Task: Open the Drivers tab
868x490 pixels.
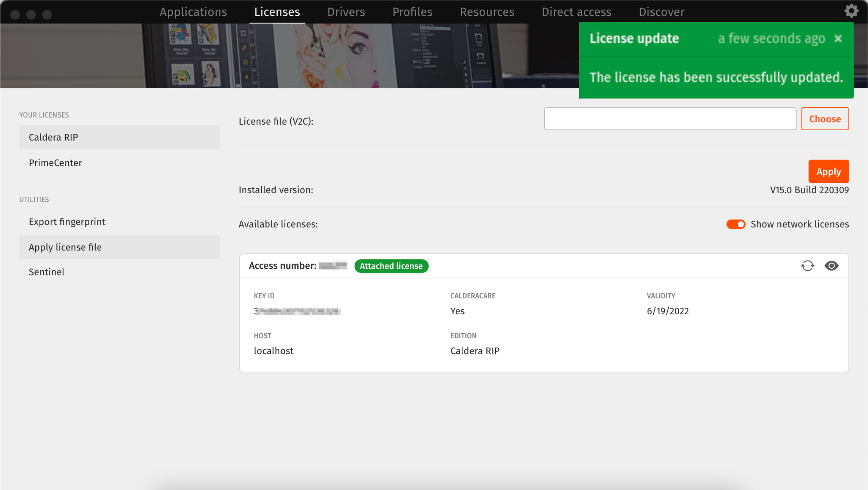Action: pos(346,12)
